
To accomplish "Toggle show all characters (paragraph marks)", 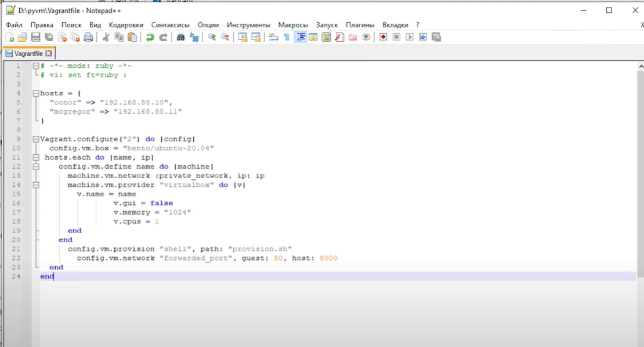I will [285, 37].
